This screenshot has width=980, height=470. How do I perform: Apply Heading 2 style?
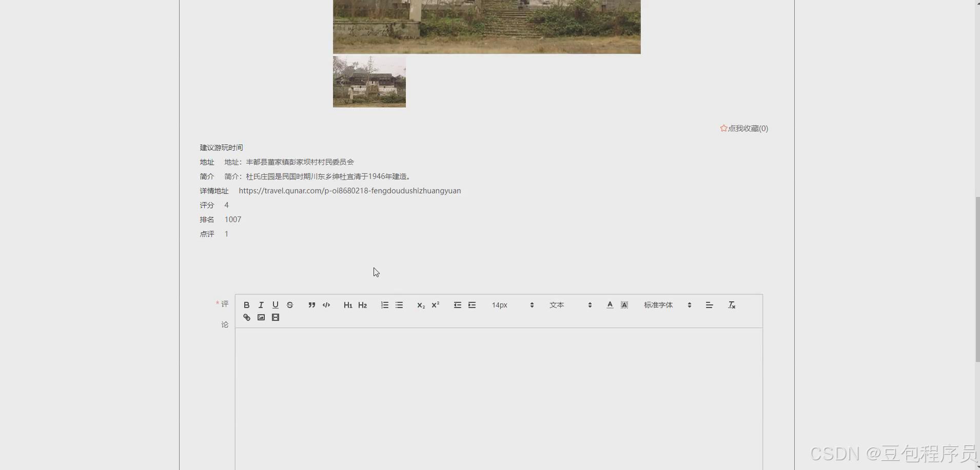click(x=362, y=305)
